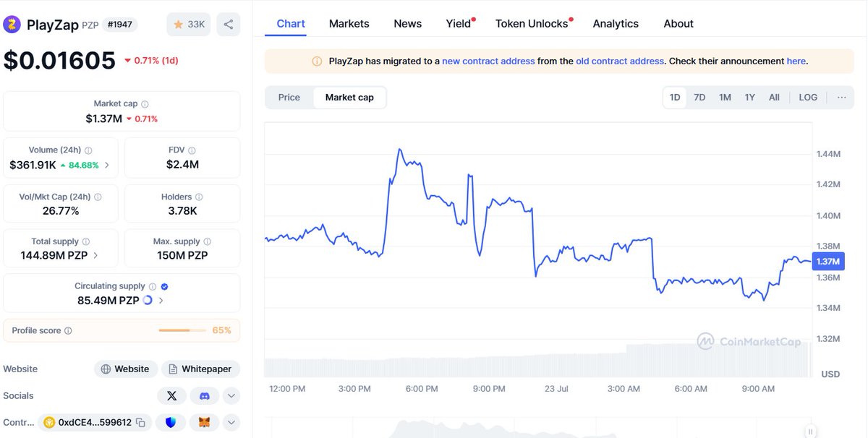Click the Profile score progress bar
Viewport: 868px width, 438px height.
point(182,330)
